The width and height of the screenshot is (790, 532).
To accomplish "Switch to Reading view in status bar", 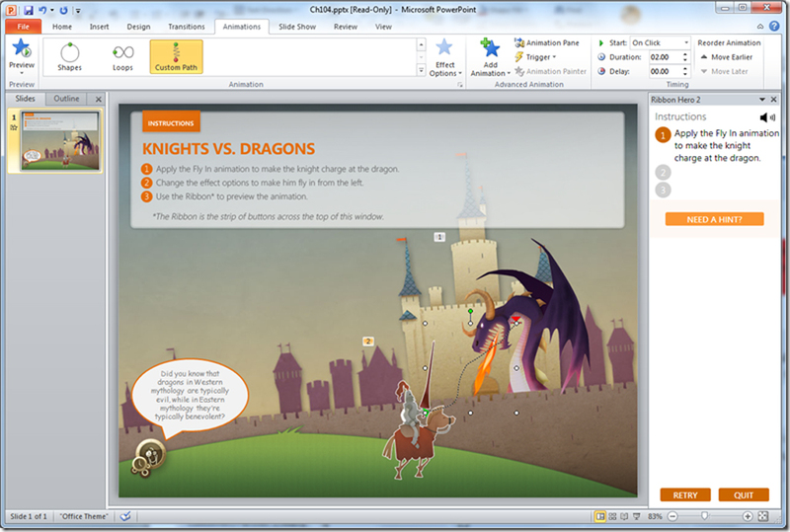I will [x=624, y=516].
